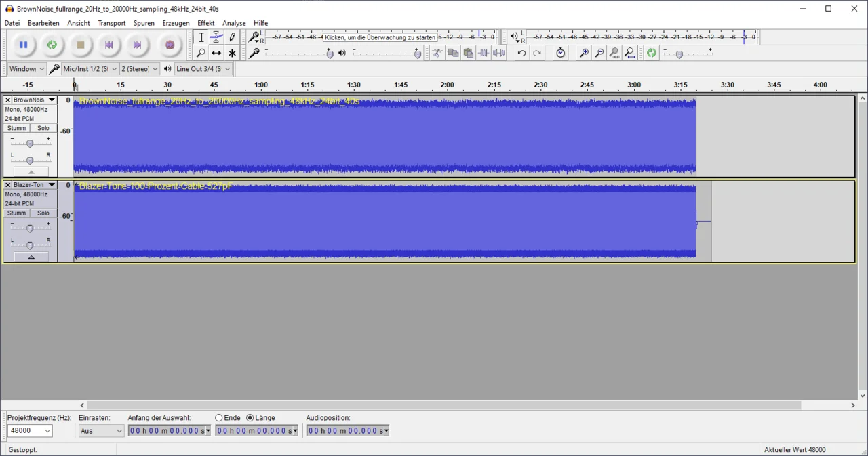Click the Record button
Image resolution: width=868 pixels, height=456 pixels.
(170, 45)
